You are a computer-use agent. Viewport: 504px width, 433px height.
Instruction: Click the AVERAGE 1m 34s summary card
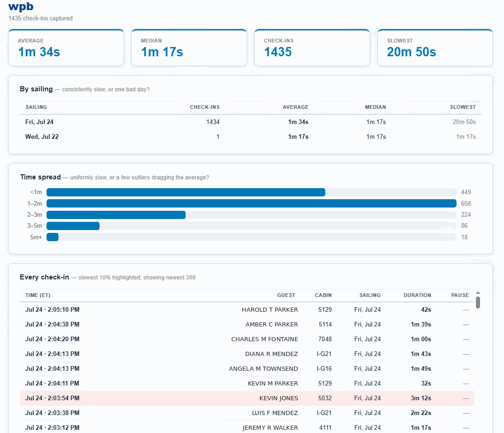click(66, 47)
